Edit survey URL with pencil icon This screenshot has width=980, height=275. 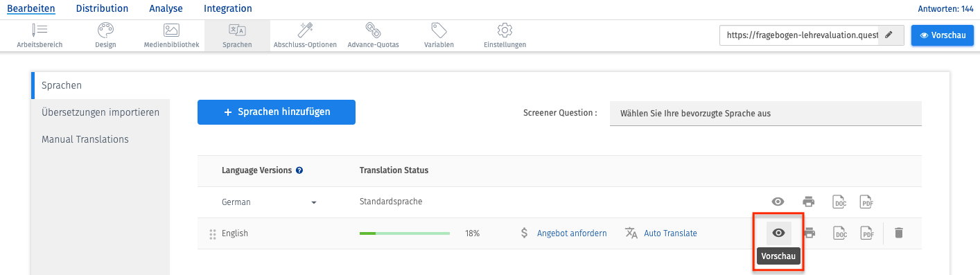coord(889,35)
